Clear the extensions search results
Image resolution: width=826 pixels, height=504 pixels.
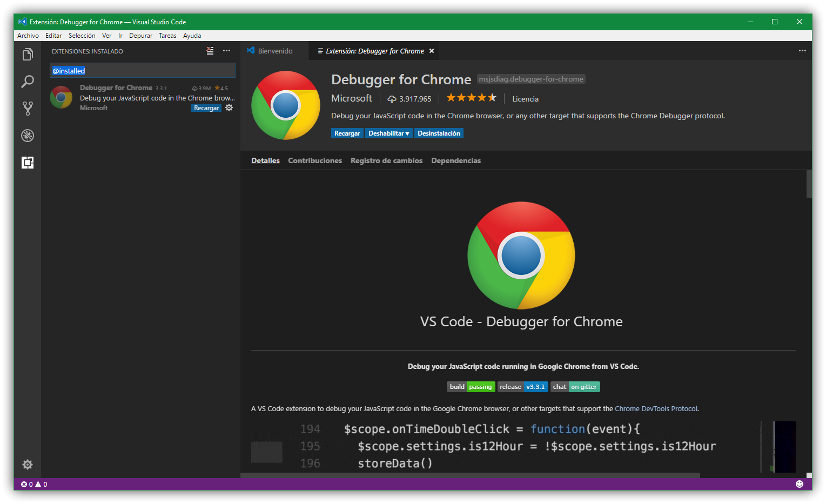point(210,51)
